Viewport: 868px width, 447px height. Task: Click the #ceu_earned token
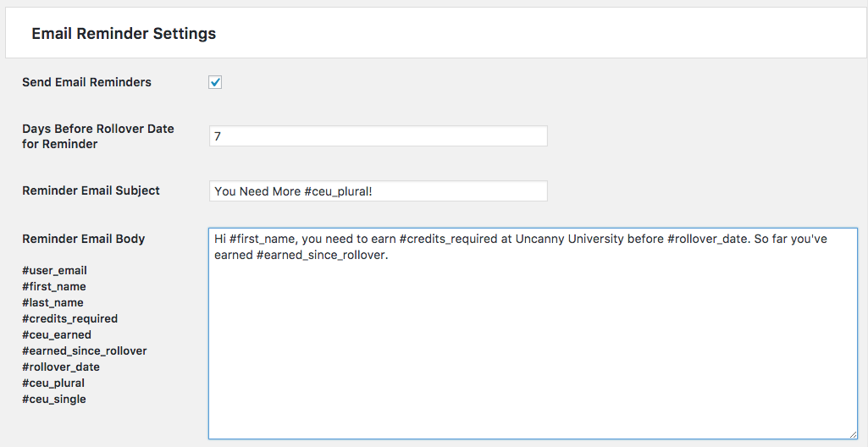coord(56,335)
